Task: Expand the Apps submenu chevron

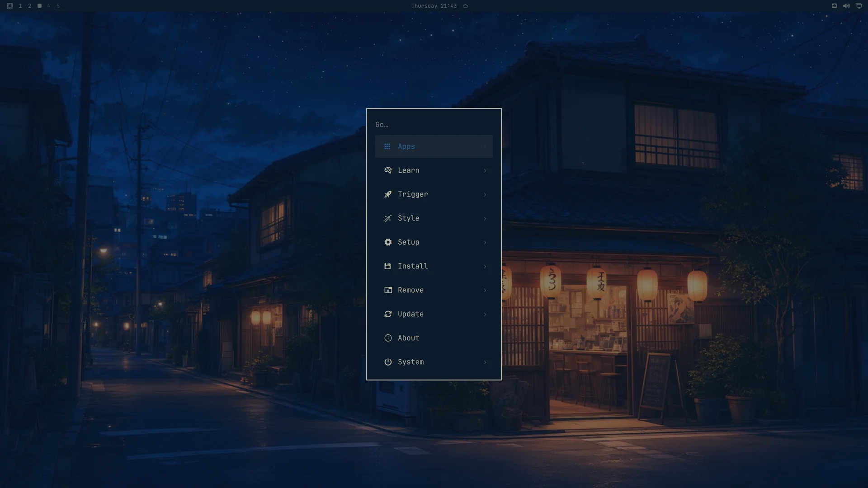Action: coord(485,146)
